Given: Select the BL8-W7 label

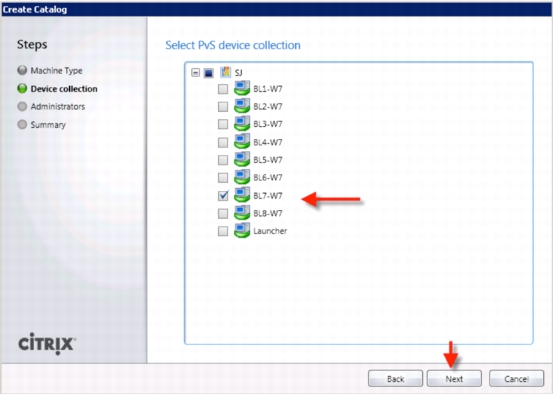Looking at the screenshot, I should click(268, 213).
